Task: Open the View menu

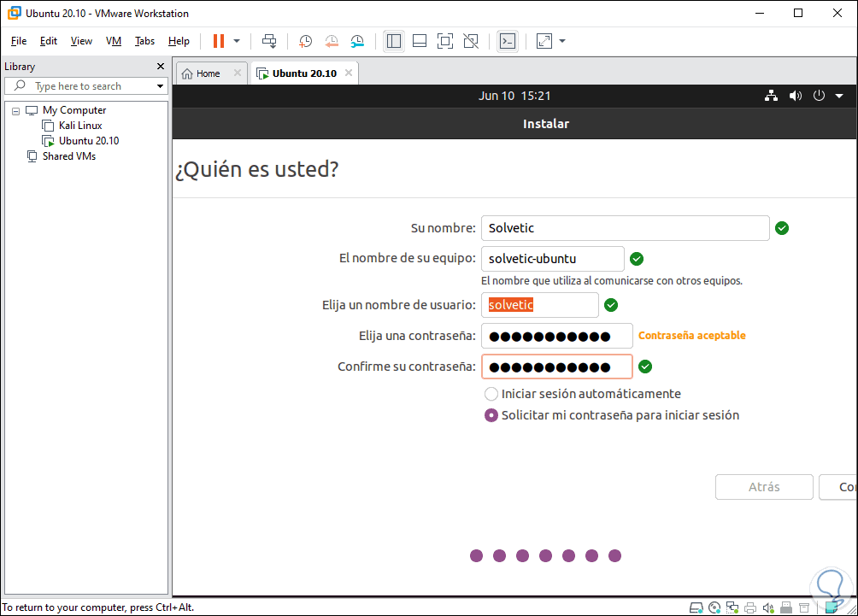Action: [81, 41]
